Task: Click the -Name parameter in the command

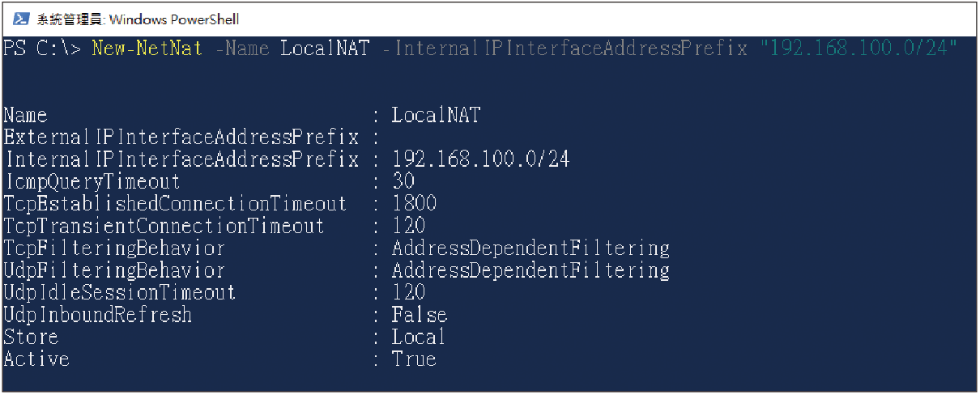Action: pyautogui.click(x=242, y=48)
